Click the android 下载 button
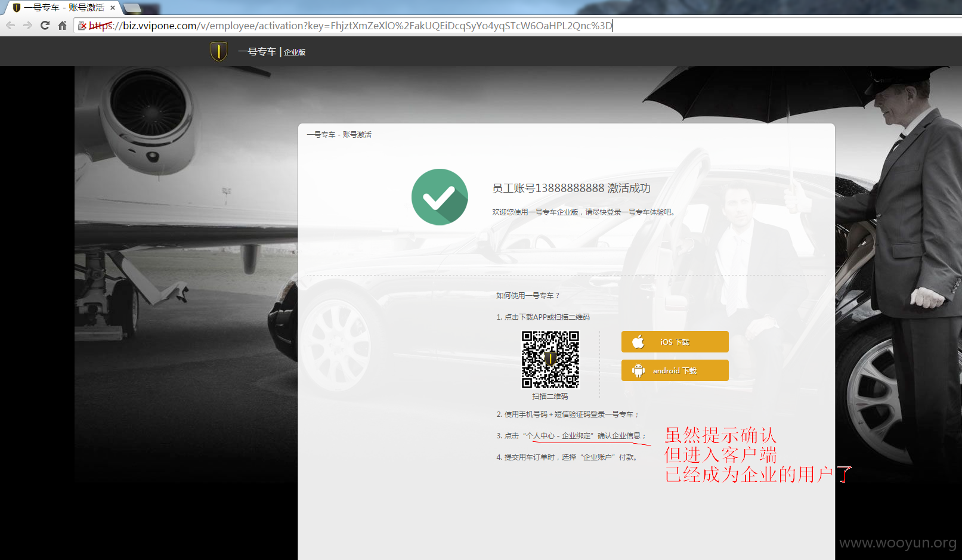This screenshot has height=560, width=962. point(675,370)
